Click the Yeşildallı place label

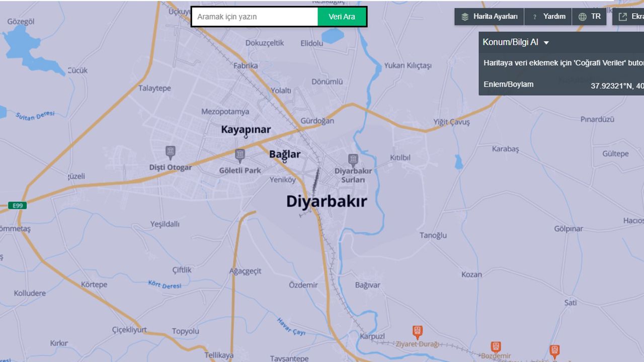[x=165, y=224]
